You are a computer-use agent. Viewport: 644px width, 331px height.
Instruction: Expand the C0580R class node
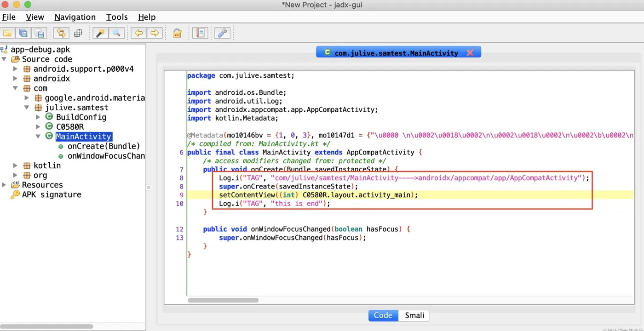[x=38, y=127]
